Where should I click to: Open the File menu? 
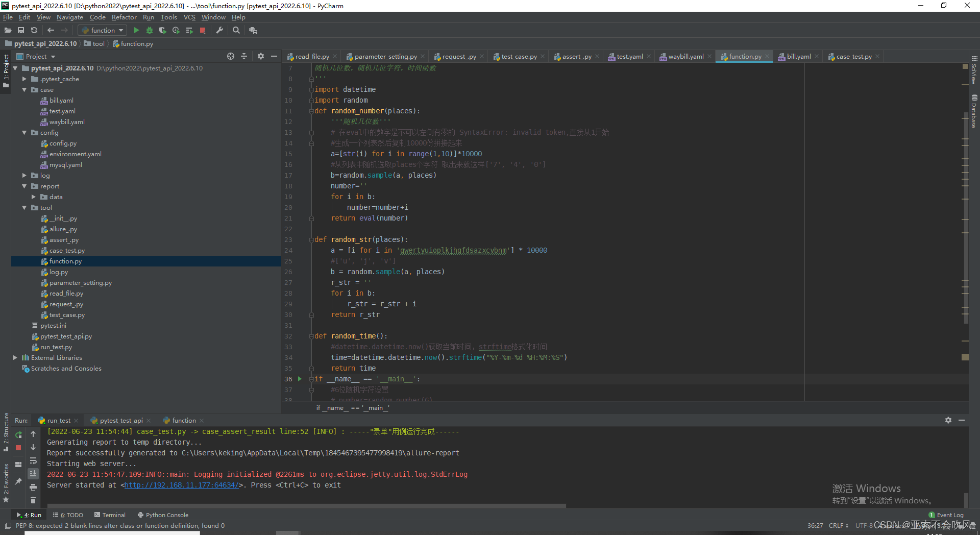8,17
